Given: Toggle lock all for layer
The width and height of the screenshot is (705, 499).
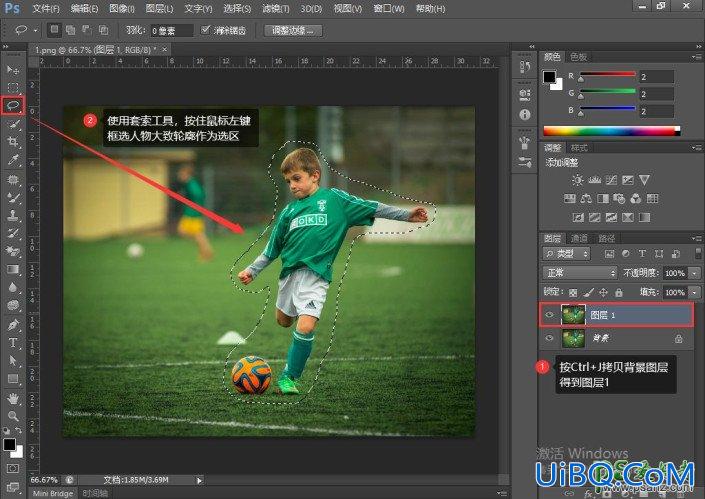Looking at the screenshot, I should click(619, 293).
